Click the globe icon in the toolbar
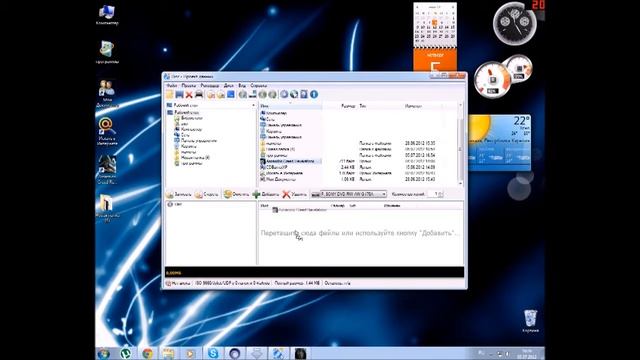 pos(294,94)
